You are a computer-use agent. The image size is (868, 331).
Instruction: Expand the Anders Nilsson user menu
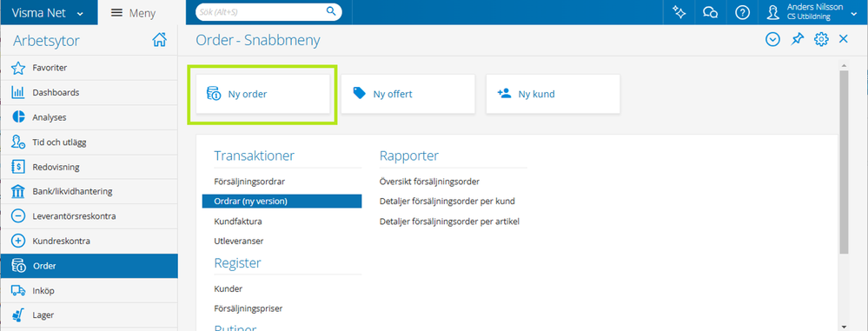pos(812,12)
